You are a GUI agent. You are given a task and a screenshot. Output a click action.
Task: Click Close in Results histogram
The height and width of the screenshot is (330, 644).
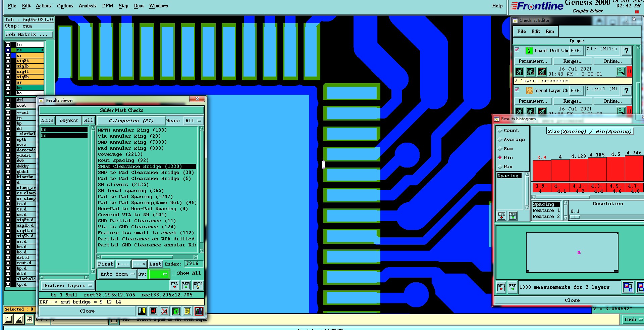pos(572,300)
